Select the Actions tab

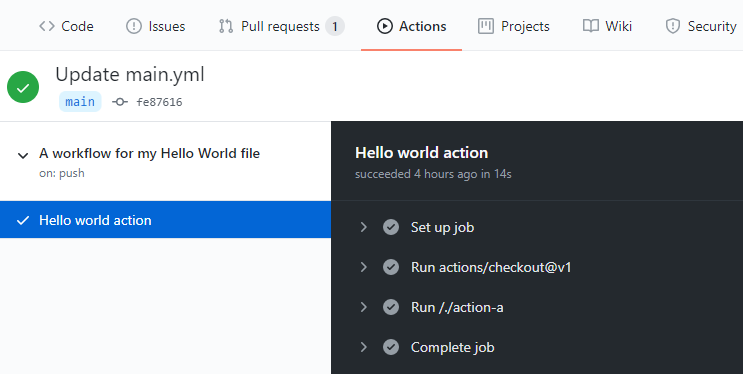[x=411, y=26]
